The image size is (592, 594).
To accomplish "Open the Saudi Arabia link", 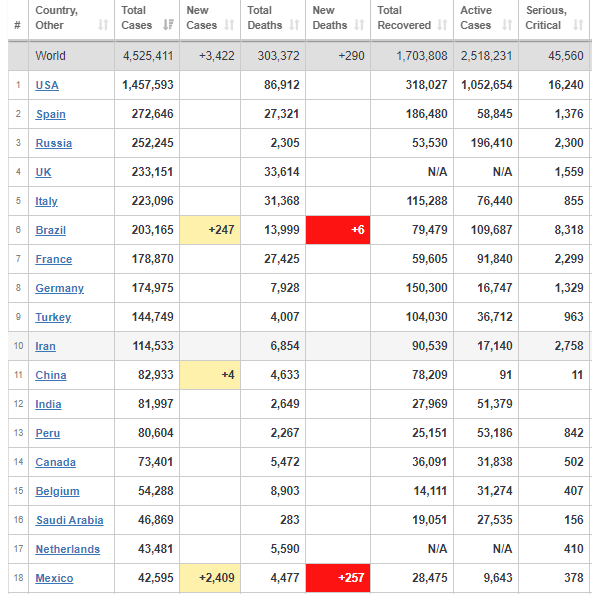I will point(69,520).
